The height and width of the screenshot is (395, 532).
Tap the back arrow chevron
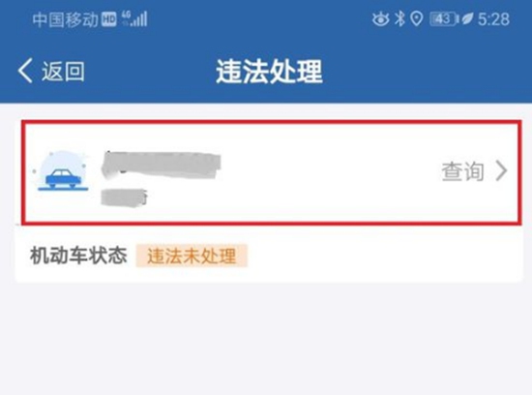coord(25,71)
